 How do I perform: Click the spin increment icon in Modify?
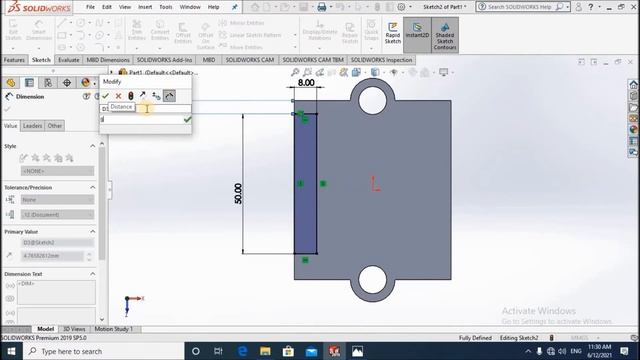(x=156, y=96)
